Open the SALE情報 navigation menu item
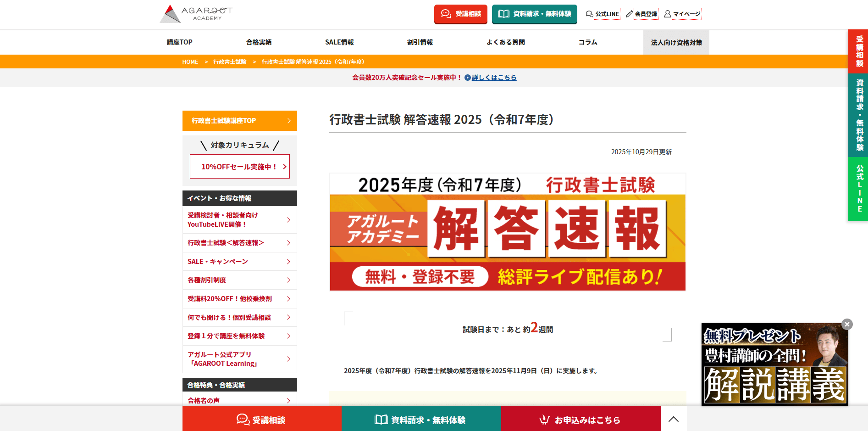Image resolution: width=868 pixels, height=431 pixels. (x=339, y=42)
